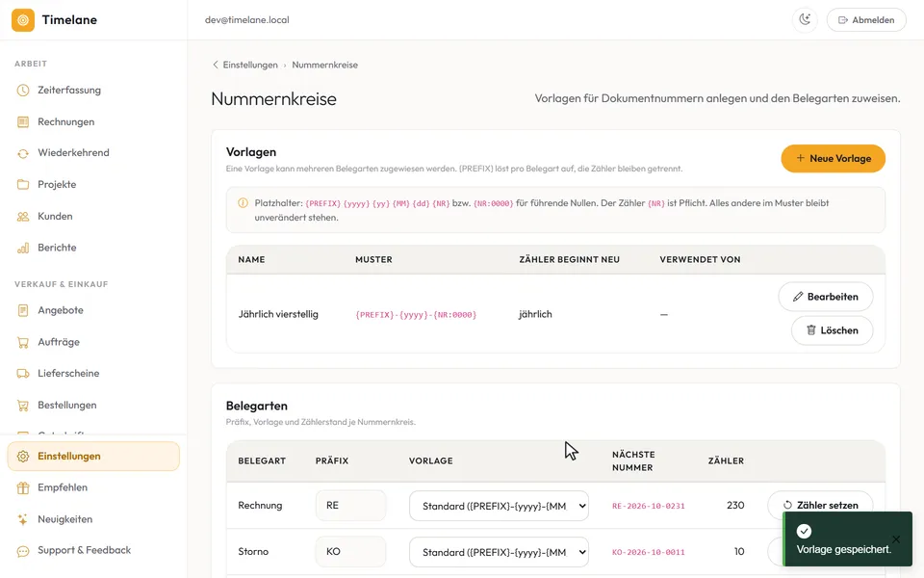This screenshot has height=578, width=924.
Task: Click the user email dev@timelane.local
Action: click(x=247, y=20)
